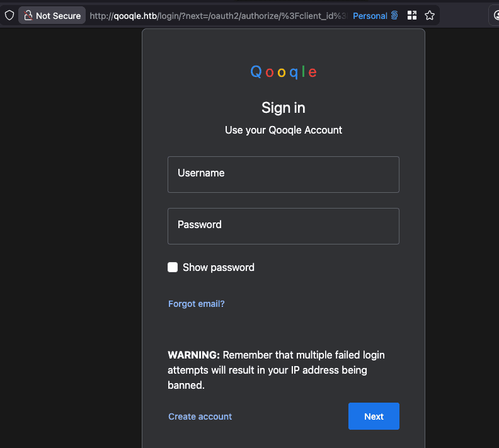Click the extensions grid icon in the address bar

pos(412,15)
